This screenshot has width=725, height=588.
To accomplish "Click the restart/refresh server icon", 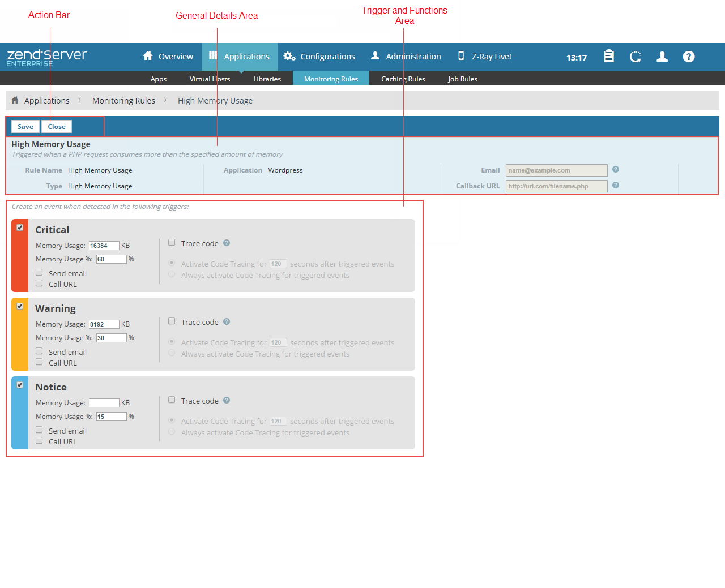I will [x=636, y=57].
